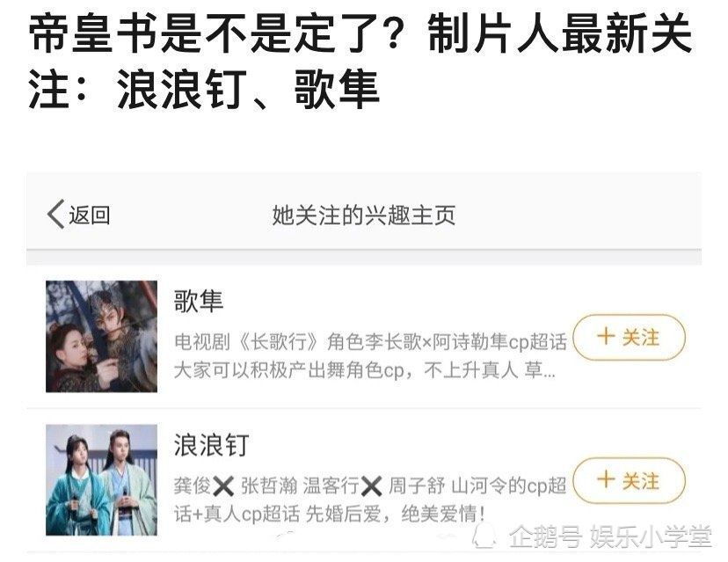This screenshot has width=728, height=562.
Task: Click the 龚俊 张哲瀚 description line
Action: [370, 485]
